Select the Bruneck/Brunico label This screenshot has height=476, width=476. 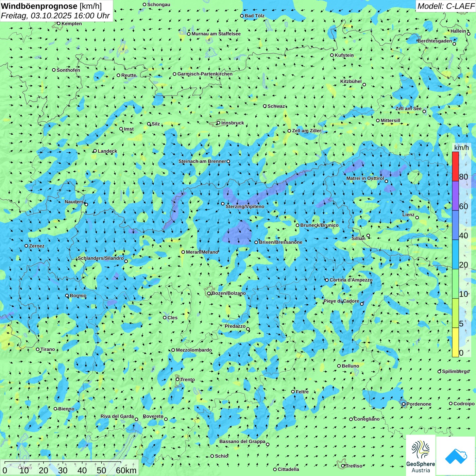coord(319,225)
